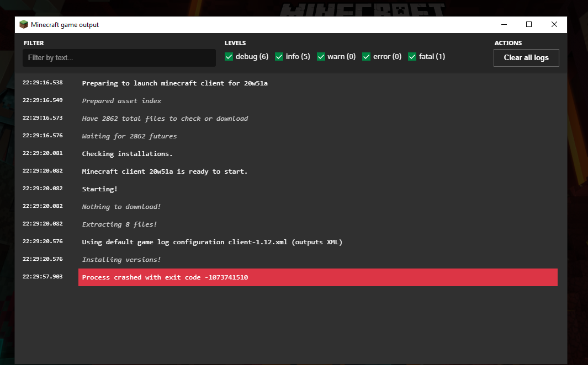Click the Minecraft grass block window icon

coord(24,25)
